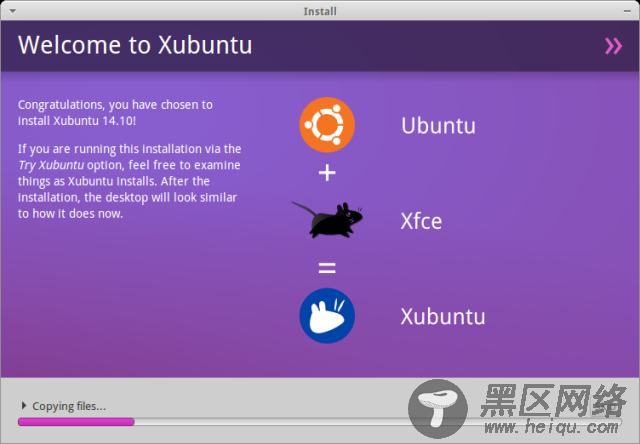
Task: Click the black Xfce mouse logo
Action: 327,220
